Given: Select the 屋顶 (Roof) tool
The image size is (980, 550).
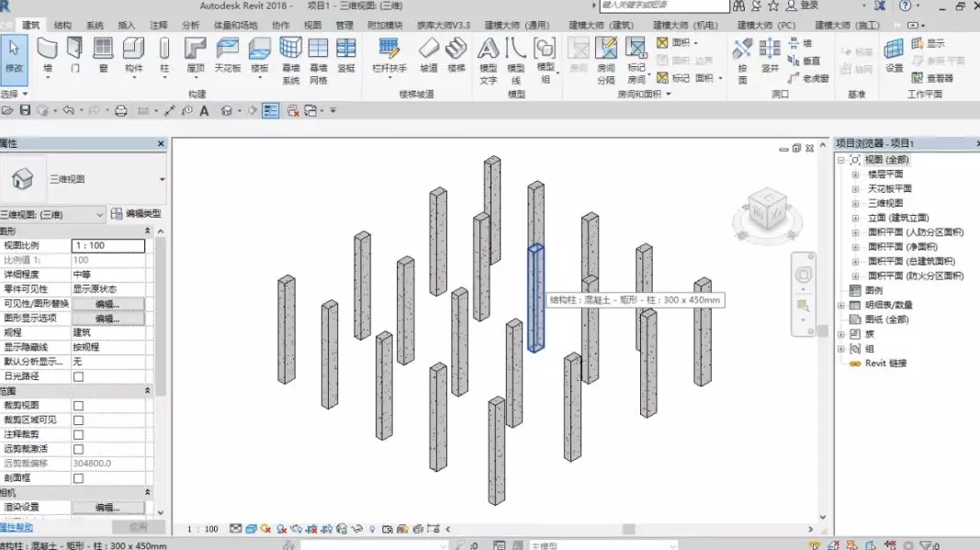Looking at the screenshot, I should (x=196, y=56).
